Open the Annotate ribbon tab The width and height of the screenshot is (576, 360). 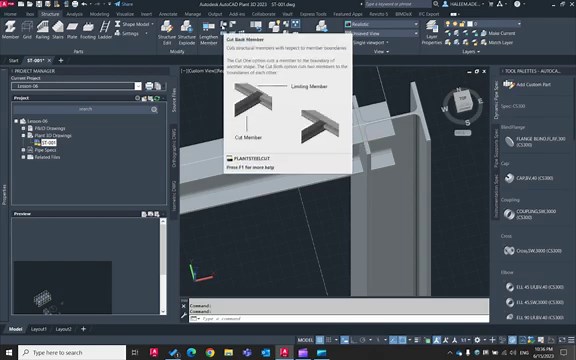tap(168, 14)
